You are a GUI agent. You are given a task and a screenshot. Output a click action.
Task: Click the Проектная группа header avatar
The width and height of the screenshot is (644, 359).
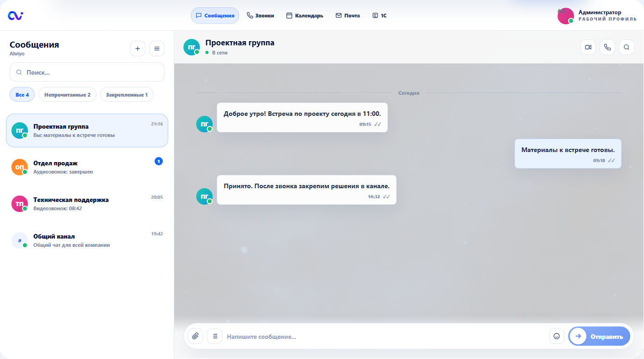tap(192, 47)
